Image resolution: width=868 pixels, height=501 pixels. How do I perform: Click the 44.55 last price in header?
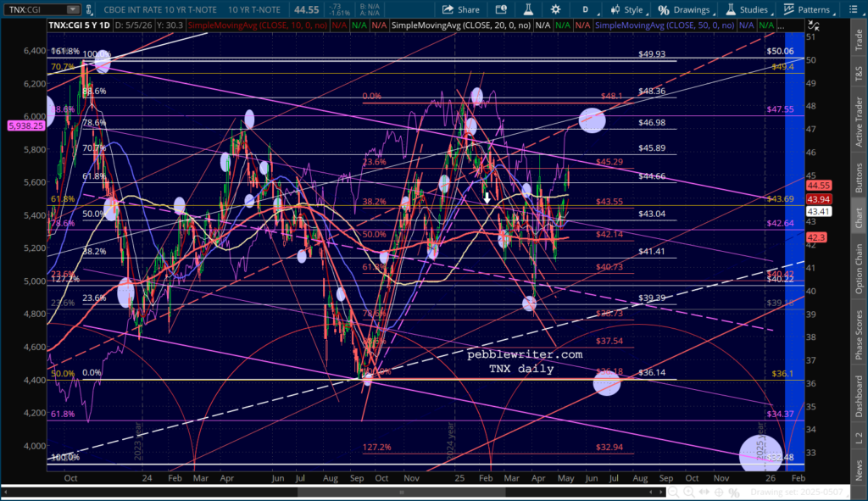(306, 9)
